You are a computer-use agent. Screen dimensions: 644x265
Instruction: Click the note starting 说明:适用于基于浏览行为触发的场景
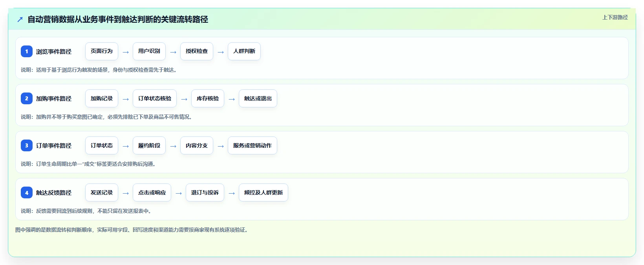(x=99, y=70)
